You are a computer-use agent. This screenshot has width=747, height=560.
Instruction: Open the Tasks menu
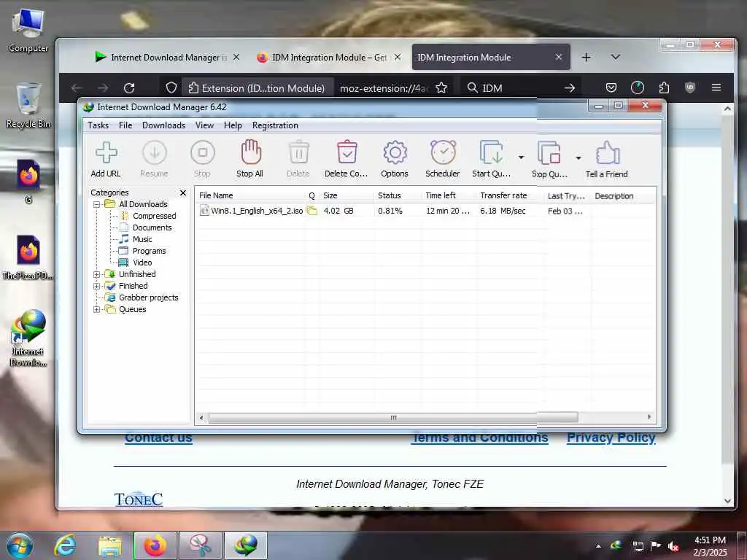click(98, 125)
